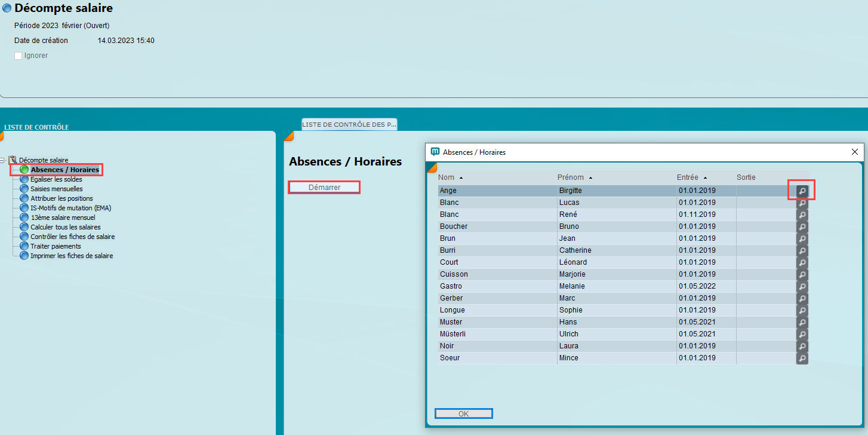
Task: Open the magnifier lookup for Muster Hans
Action: click(802, 322)
